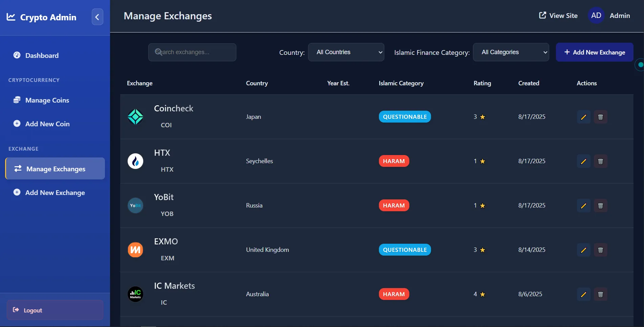Click the YOB ticker symbol

pos(167,214)
